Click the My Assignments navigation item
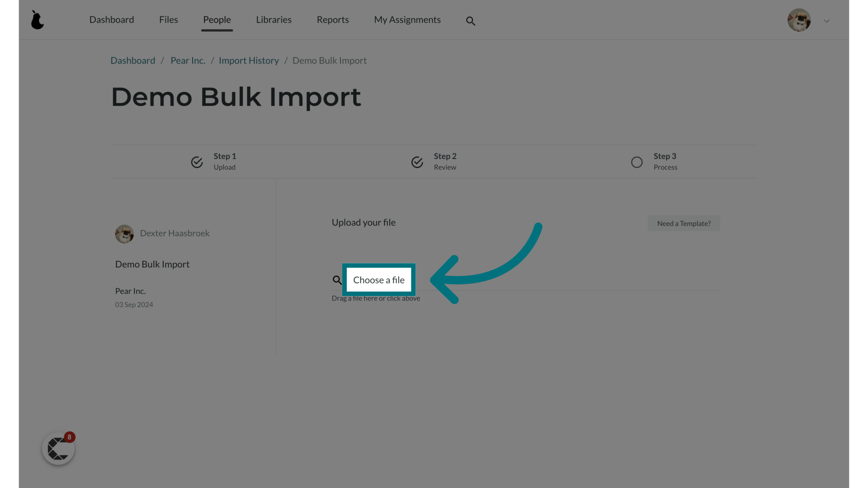 [x=407, y=19]
